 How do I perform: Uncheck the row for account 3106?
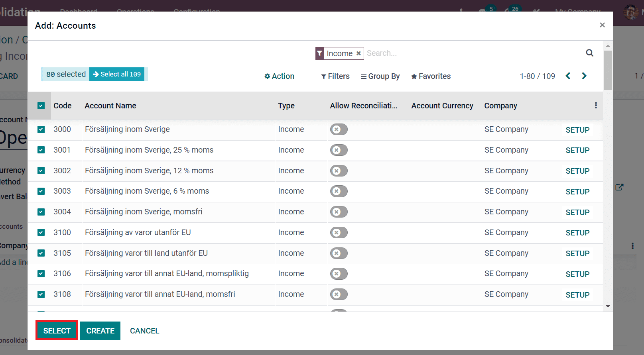pyautogui.click(x=41, y=274)
